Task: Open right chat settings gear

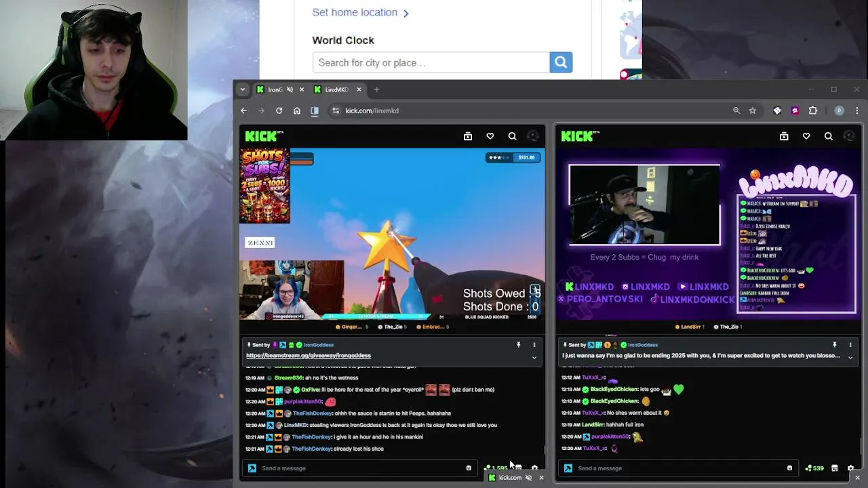Action: click(850, 468)
